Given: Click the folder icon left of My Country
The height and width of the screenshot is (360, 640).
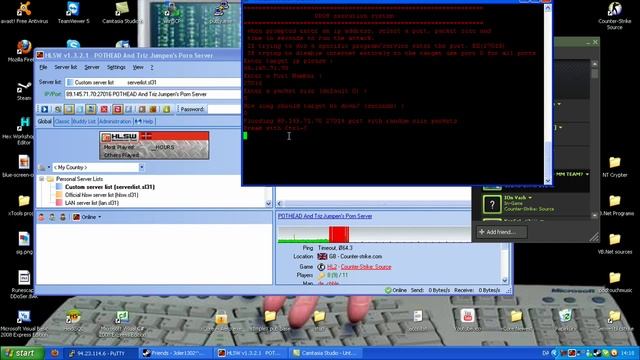Looking at the screenshot, I should click(x=42, y=167).
